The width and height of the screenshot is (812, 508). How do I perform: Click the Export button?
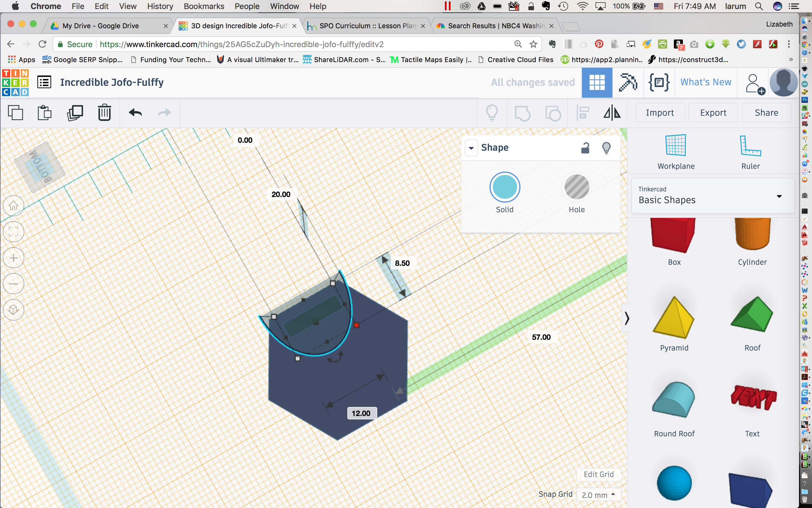tap(713, 113)
